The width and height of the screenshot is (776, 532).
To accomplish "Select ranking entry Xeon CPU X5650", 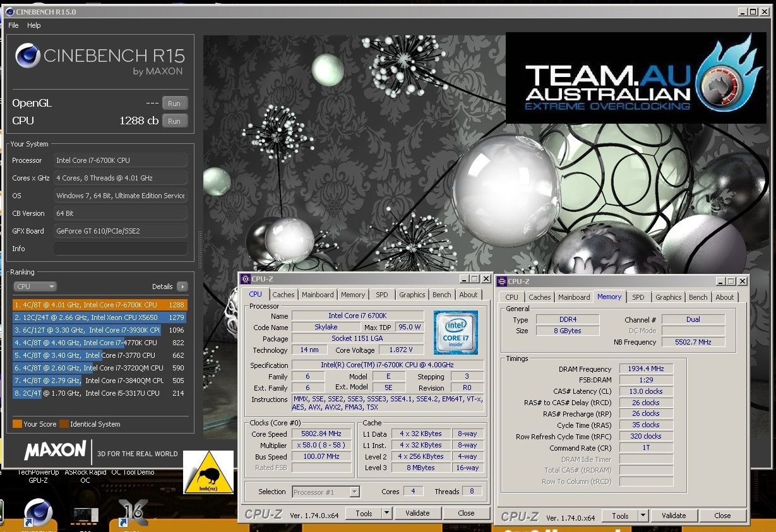I will tap(100, 317).
